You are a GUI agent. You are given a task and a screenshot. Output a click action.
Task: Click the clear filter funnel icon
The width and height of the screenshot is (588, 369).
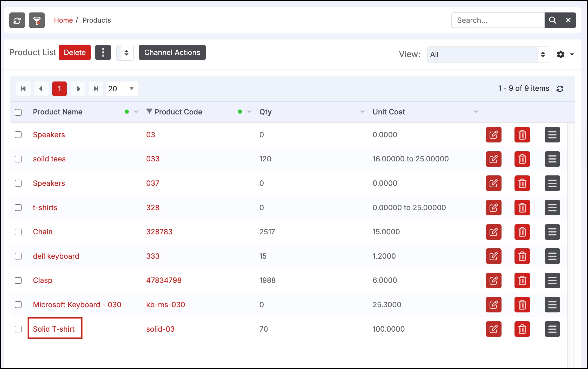(37, 20)
